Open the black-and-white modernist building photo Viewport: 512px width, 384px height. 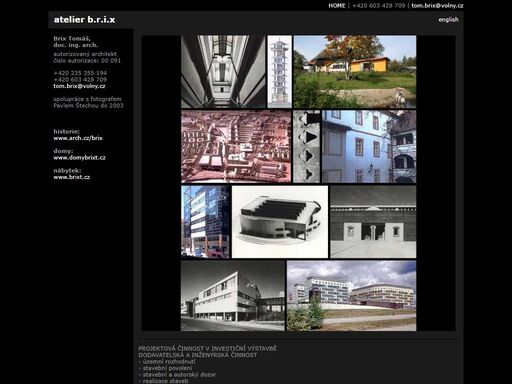[x=233, y=296]
